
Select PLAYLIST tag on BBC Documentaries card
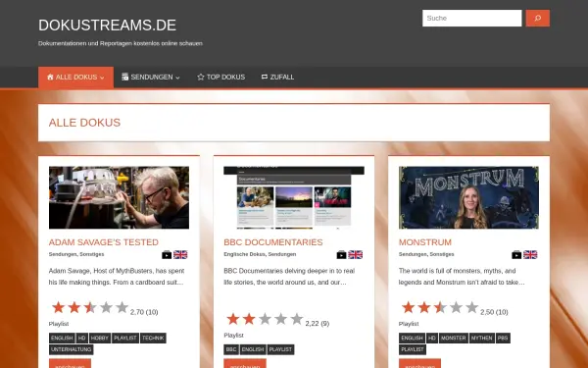(x=280, y=349)
